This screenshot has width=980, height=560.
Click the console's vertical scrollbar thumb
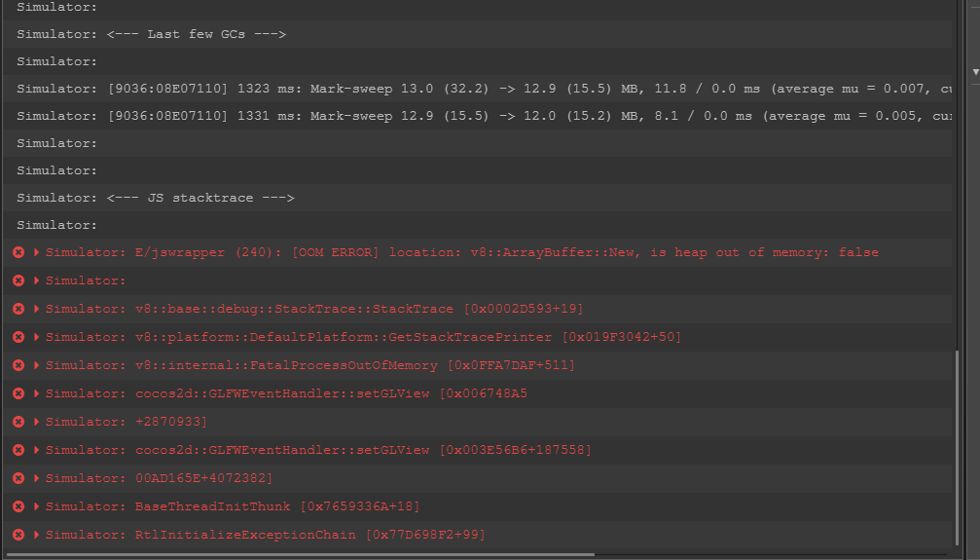coord(958,448)
